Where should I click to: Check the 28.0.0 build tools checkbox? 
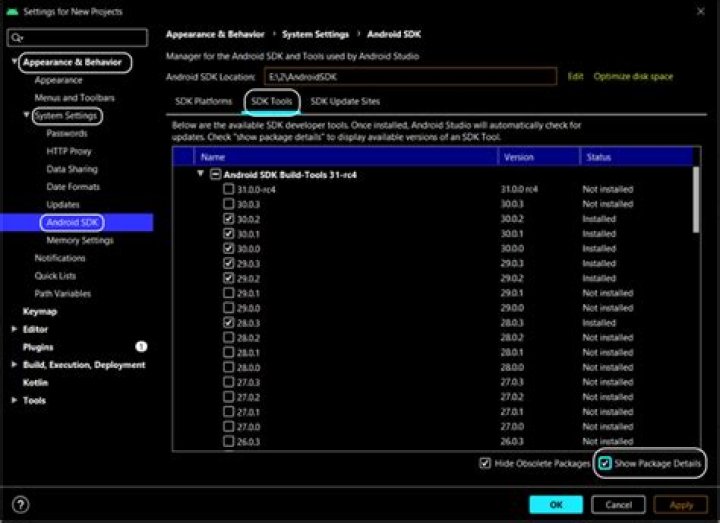pyautogui.click(x=228, y=367)
